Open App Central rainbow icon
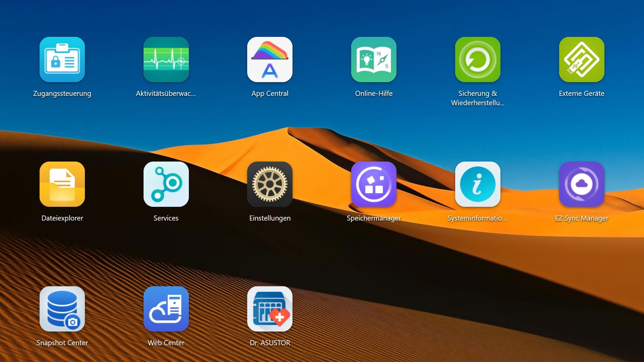Image resolution: width=644 pixels, height=362 pixels. coord(270,60)
